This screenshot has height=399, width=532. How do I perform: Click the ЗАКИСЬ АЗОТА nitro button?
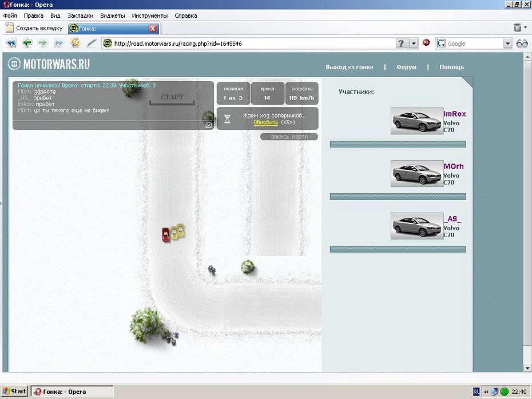pyautogui.click(x=289, y=137)
